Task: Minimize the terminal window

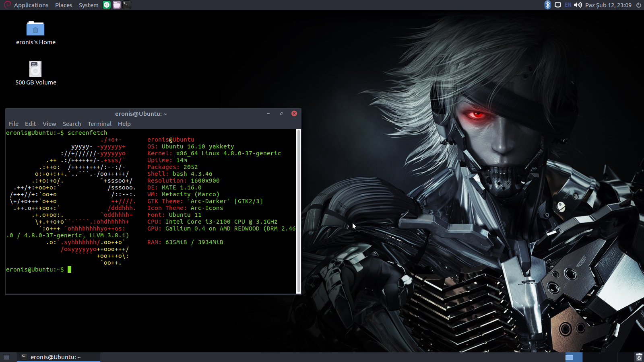Action: pyautogui.click(x=268, y=113)
